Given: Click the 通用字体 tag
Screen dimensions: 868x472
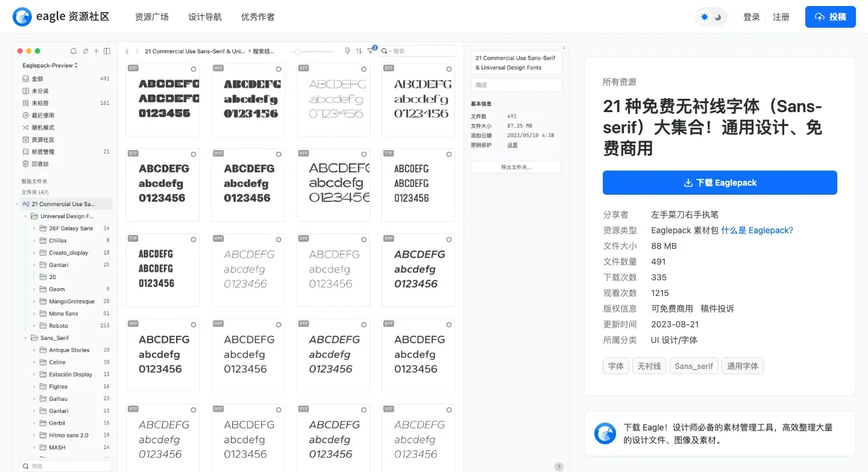Looking at the screenshot, I should (743, 366).
